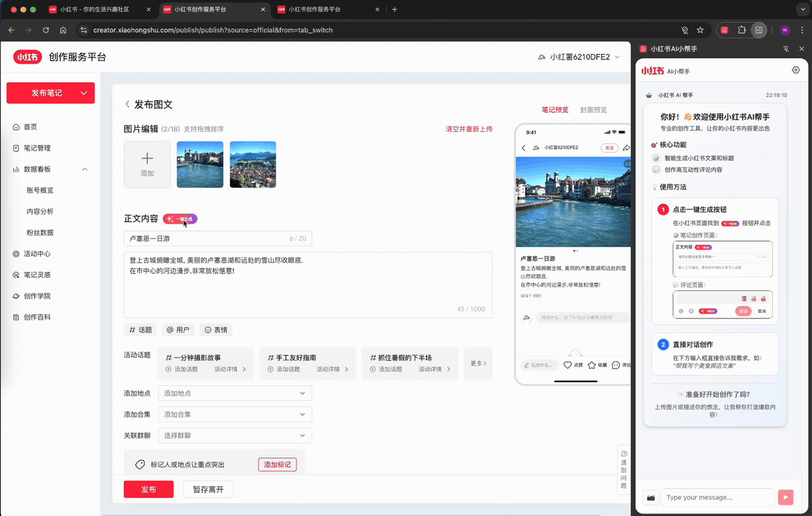Viewport: 812px width, 516px height.
Task: Click the 收藏 star in phone preview
Action: (x=597, y=365)
